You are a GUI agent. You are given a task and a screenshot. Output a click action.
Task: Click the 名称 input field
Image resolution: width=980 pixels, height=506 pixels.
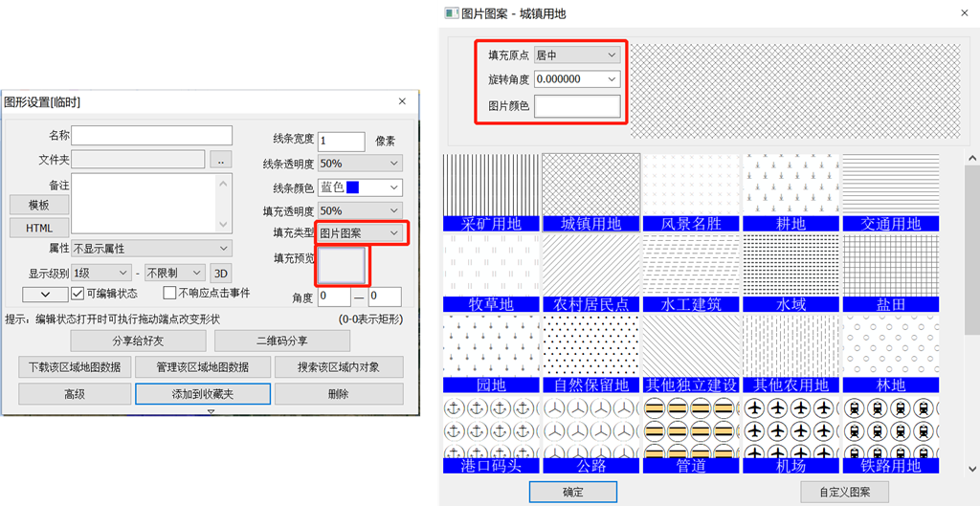coord(152,135)
